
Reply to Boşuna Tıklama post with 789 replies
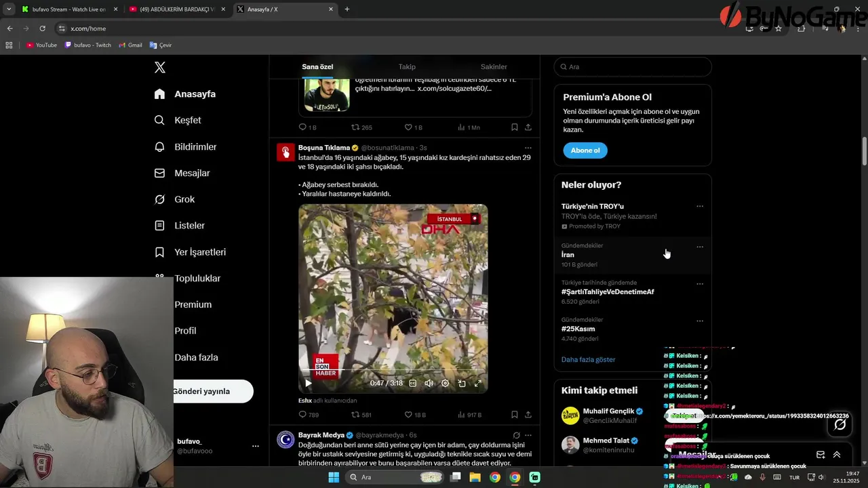pyautogui.click(x=309, y=415)
